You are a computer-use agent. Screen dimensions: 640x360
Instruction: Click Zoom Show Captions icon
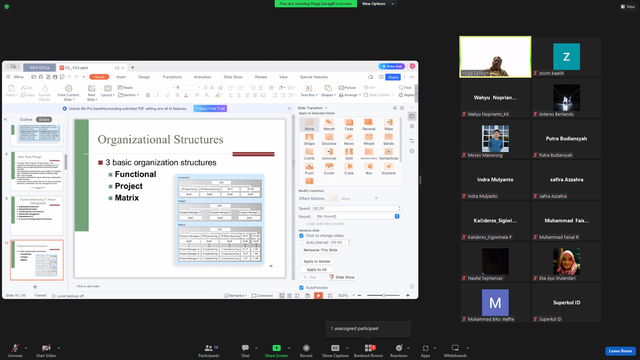click(335, 348)
